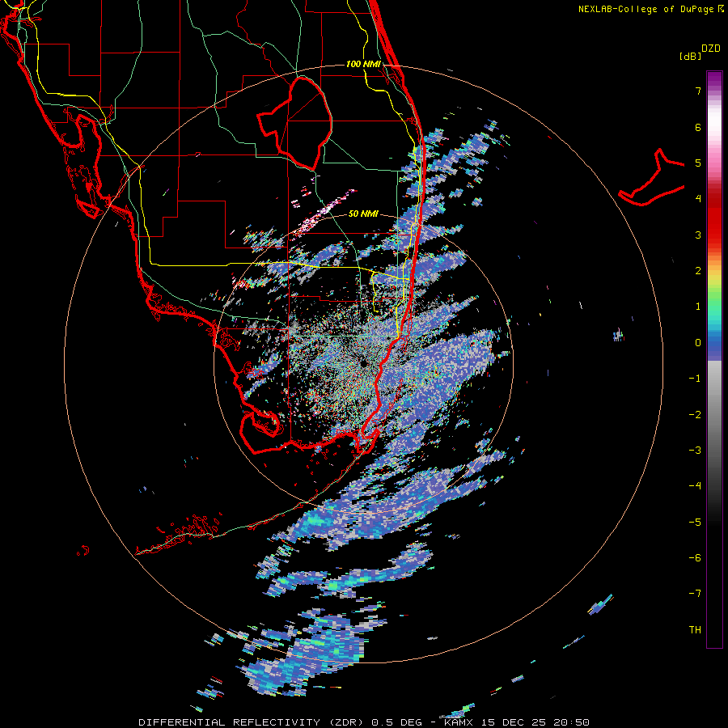Image resolution: width=728 pixels, height=728 pixels.
Task: Click the Lake Okeechobee outline on the map
Action: coord(294,122)
